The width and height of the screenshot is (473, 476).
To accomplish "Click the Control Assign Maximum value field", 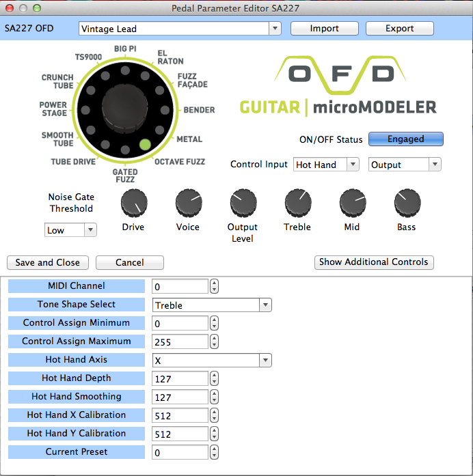I will tap(180, 342).
